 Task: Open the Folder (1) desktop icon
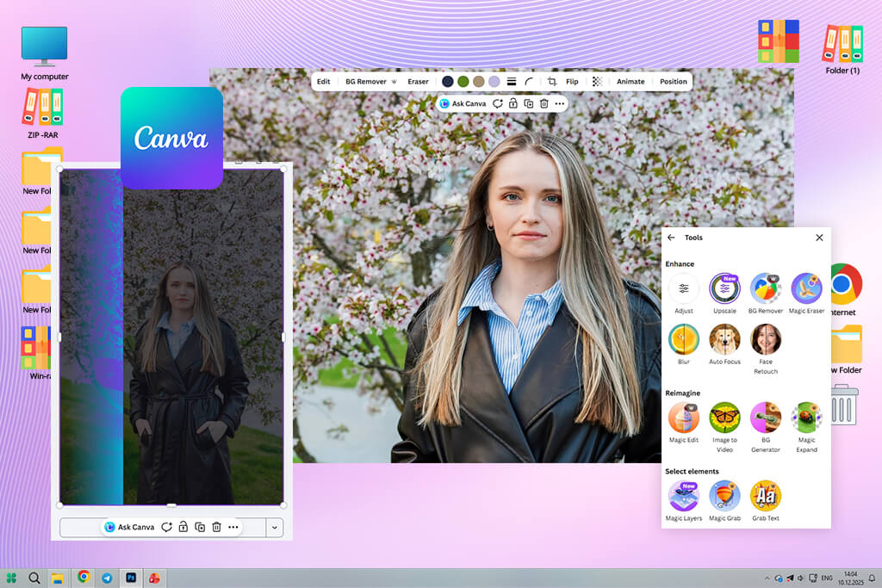click(842, 49)
